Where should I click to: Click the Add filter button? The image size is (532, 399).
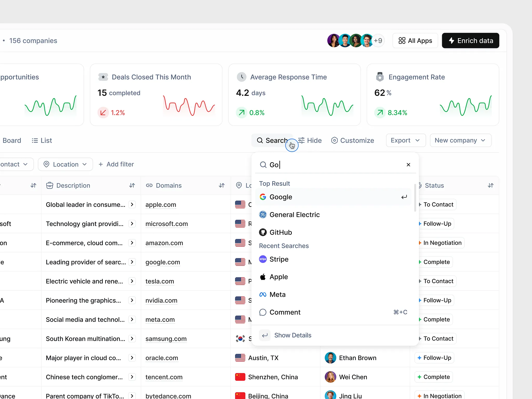116,164
